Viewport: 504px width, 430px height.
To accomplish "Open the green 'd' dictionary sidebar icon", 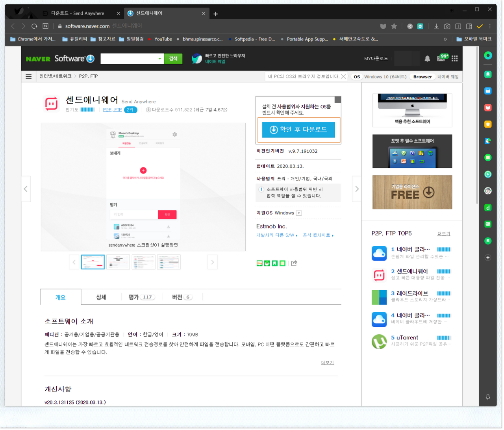I will [x=488, y=208].
